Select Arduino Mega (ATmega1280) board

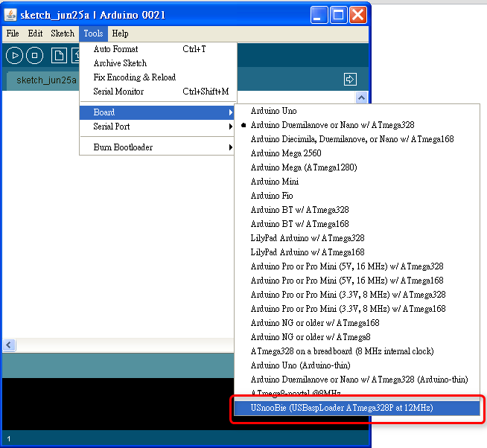[x=357, y=167]
